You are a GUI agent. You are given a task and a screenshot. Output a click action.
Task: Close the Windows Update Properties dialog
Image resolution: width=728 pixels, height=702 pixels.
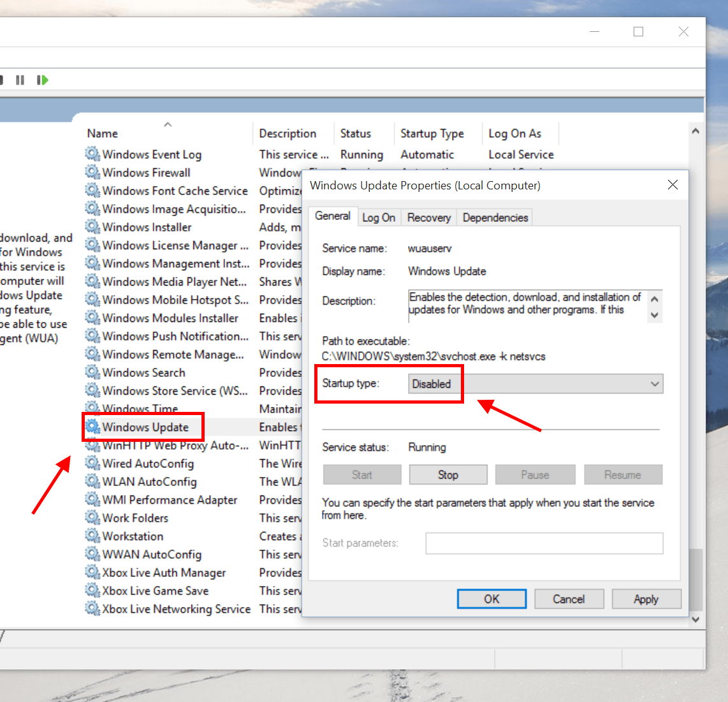point(673,185)
